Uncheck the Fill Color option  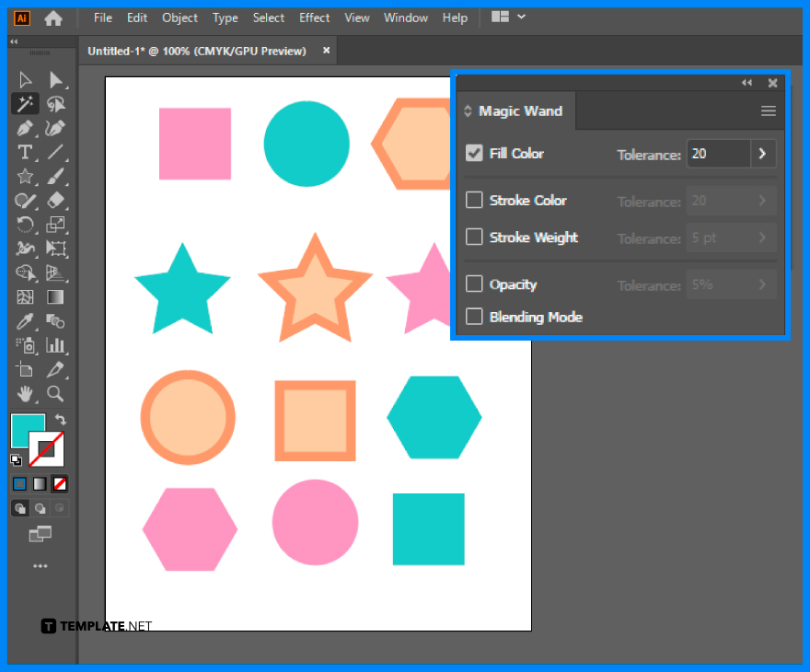tap(474, 153)
